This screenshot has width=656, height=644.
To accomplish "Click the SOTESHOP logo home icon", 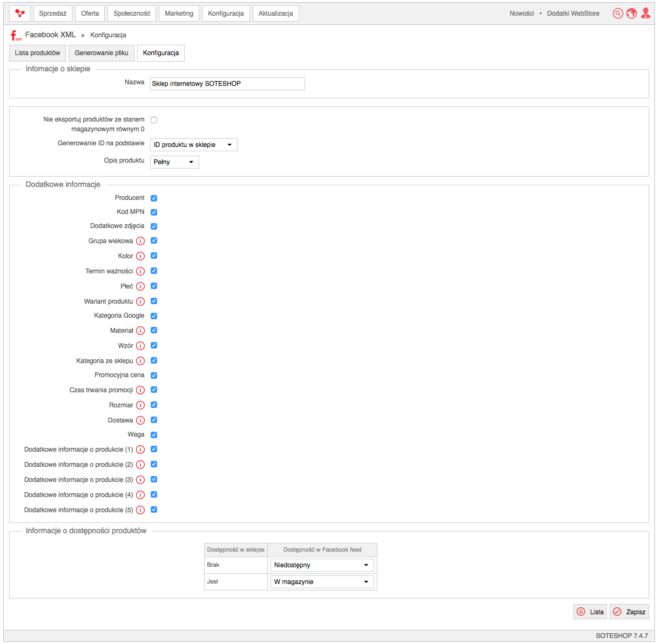I will click(x=20, y=14).
